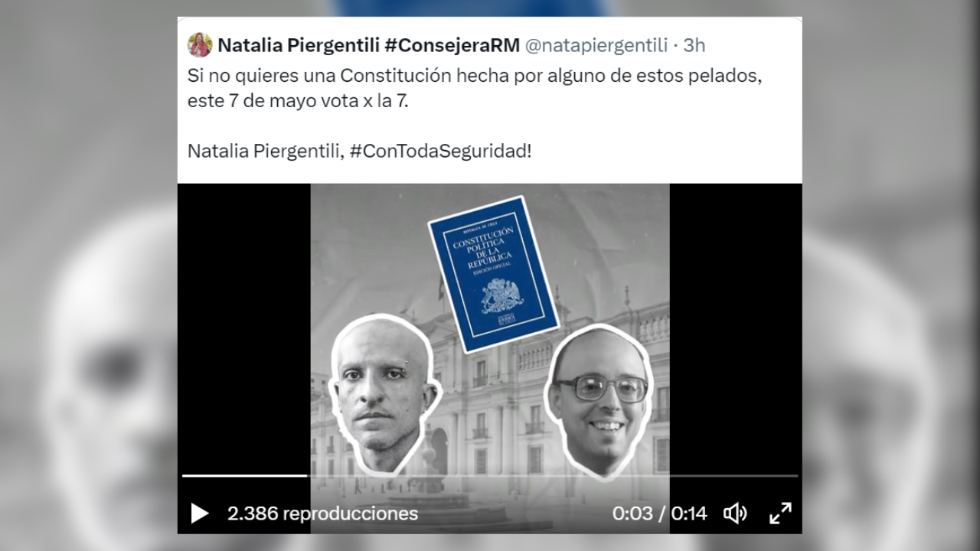Follow the #ConTodaSeguridad hashtag
980x551 pixels.
(440, 151)
